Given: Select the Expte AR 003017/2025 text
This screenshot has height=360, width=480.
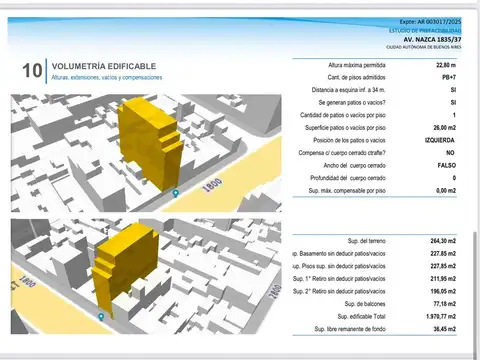Looking at the screenshot, I should click(430, 22).
